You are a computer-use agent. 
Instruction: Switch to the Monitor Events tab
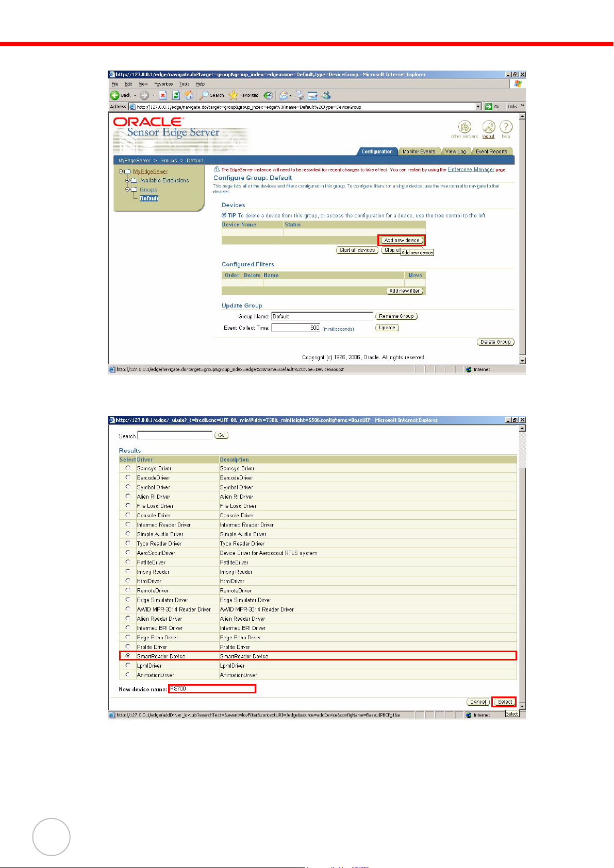[419, 151]
